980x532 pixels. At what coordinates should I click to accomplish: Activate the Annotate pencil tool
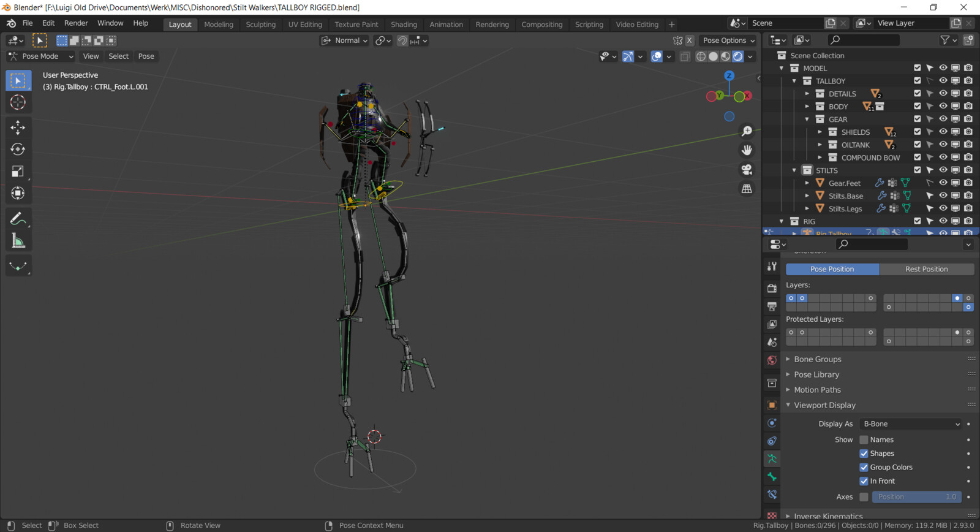click(18, 219)
